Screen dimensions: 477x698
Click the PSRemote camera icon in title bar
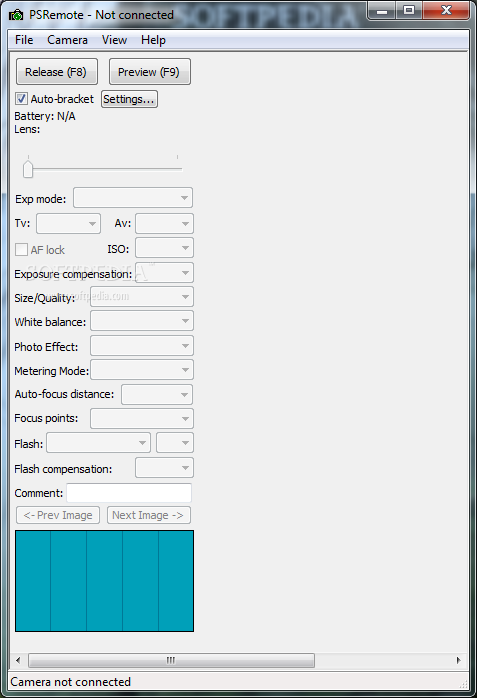tap(16, 15)
